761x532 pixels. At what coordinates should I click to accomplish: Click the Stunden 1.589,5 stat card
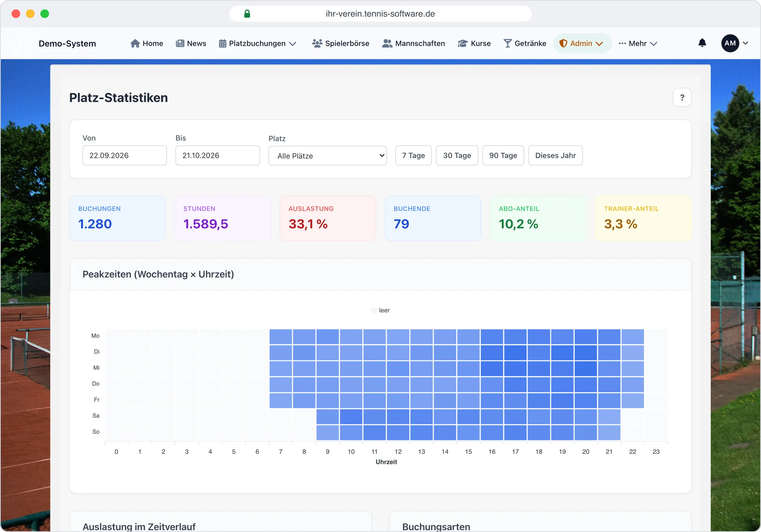coord(223,218)
